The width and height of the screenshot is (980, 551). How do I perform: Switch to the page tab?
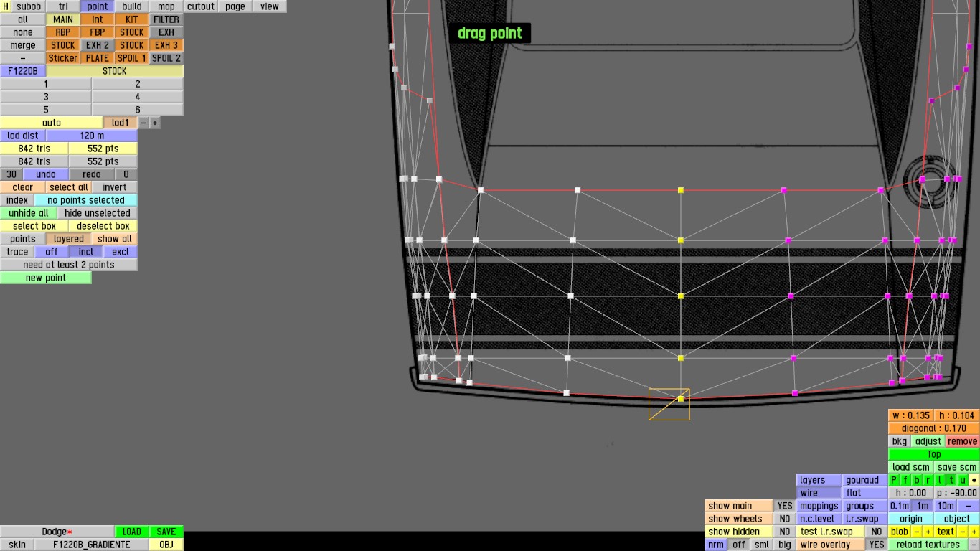235,6
